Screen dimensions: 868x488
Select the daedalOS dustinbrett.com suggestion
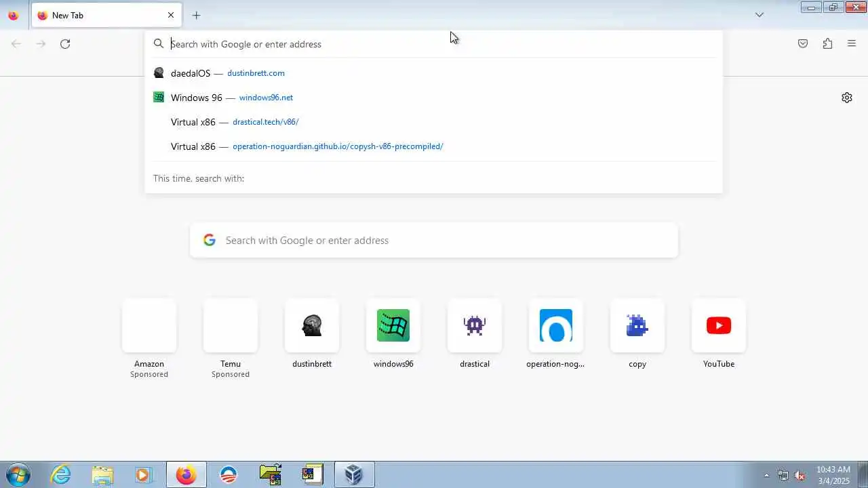tap(434, 73)
